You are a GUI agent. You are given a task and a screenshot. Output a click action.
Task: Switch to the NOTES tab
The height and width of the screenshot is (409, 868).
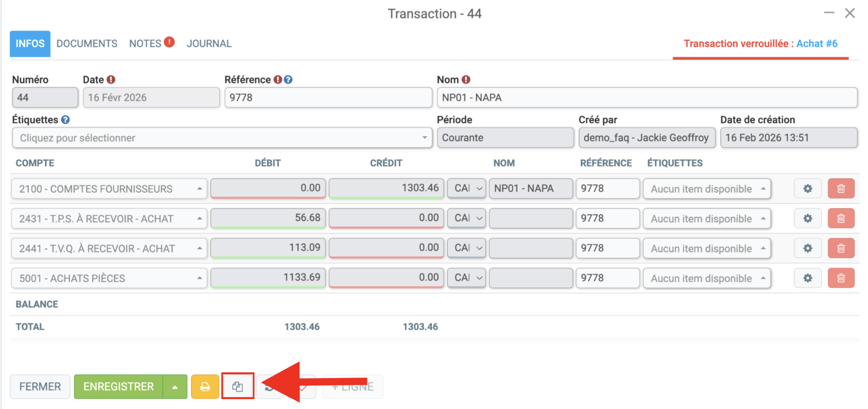click(x=145, y=44)
